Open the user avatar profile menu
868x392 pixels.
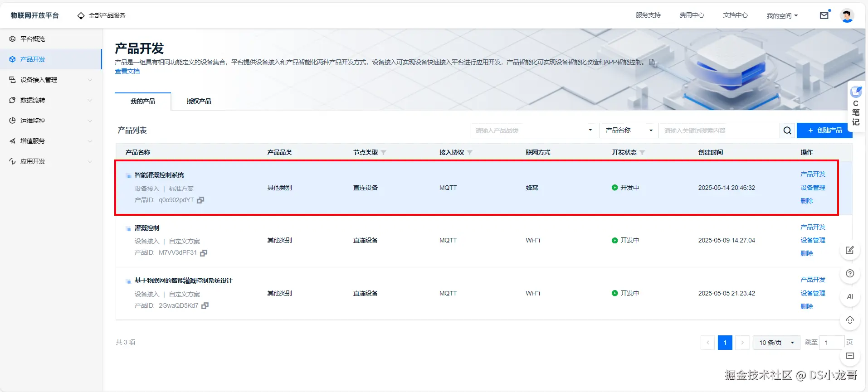(x=847, y=15)
